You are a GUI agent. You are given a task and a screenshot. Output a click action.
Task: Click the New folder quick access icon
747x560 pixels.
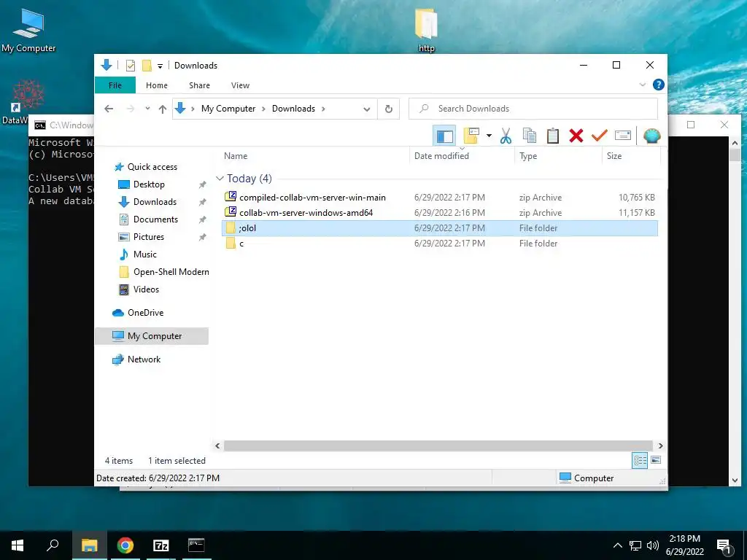pyautogui.click(x=147, y=66)
